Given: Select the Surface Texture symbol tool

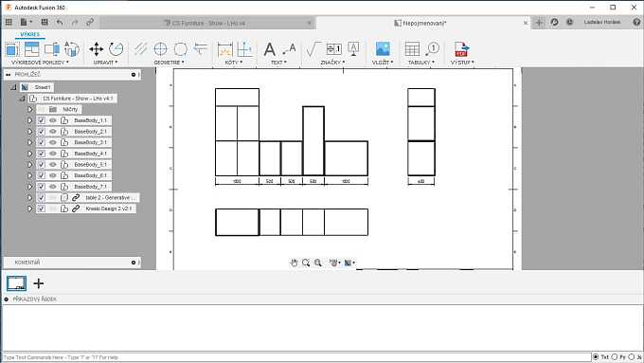Looking at the screenshot, I should [x=313, y=49].
